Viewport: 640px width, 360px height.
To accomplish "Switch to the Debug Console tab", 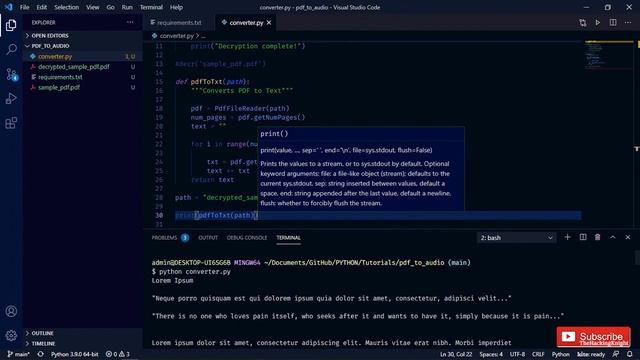I will point(247,238).
